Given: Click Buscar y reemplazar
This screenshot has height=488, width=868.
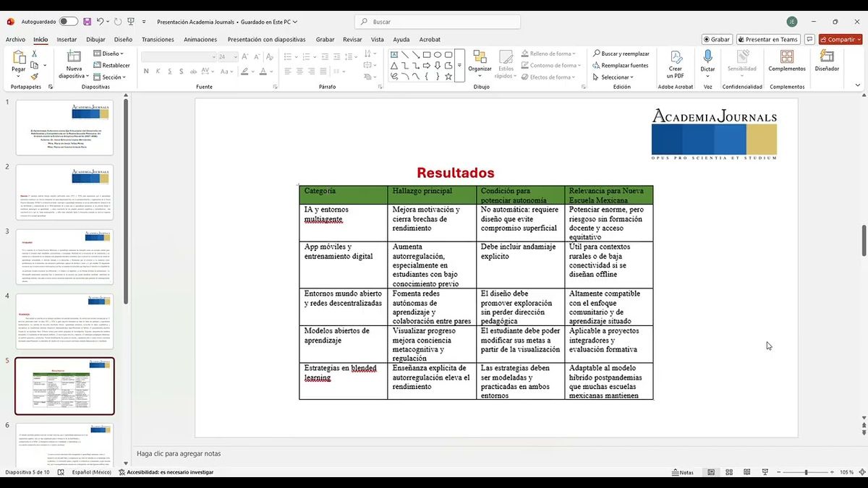Looking at the screenshot, I should pyautogui.click(x=621, y=53).
